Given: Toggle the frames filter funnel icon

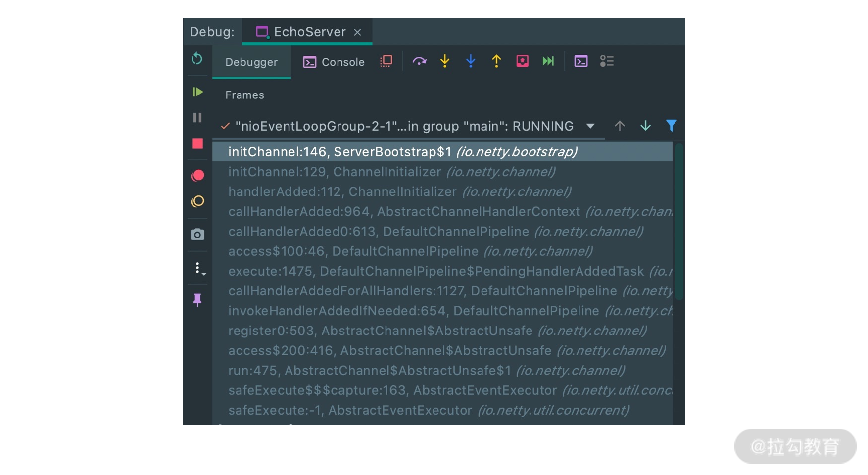Looking at the screenshot, I should coord(671,126).
